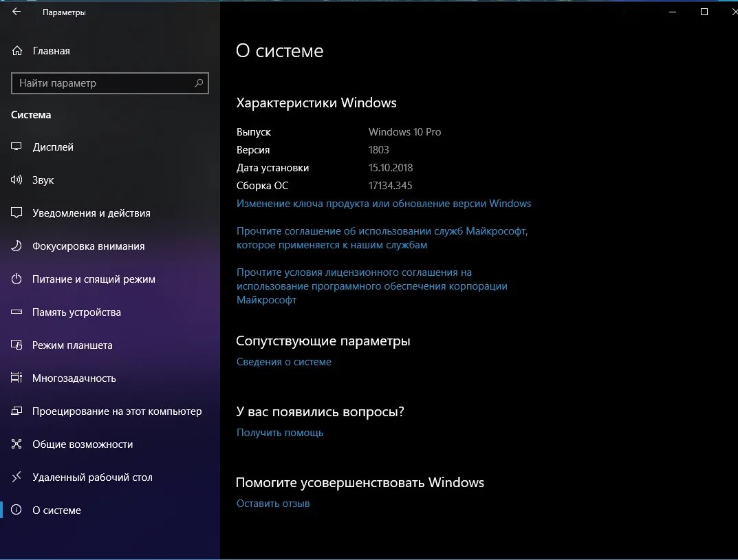The image size is (738, 560).
Task: Click the Сборка ОС label
Action: pyautogui.click(x=262, y=186)
